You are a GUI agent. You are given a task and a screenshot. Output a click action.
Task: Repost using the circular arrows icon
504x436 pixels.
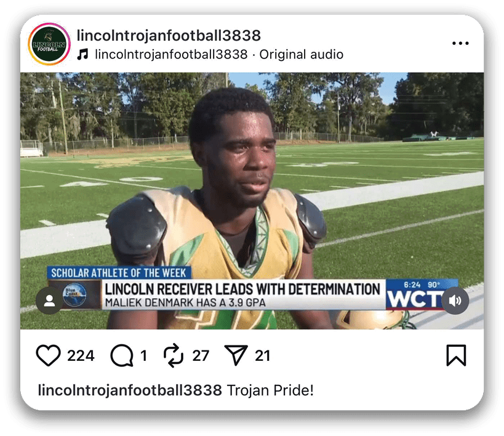[174, 355]
